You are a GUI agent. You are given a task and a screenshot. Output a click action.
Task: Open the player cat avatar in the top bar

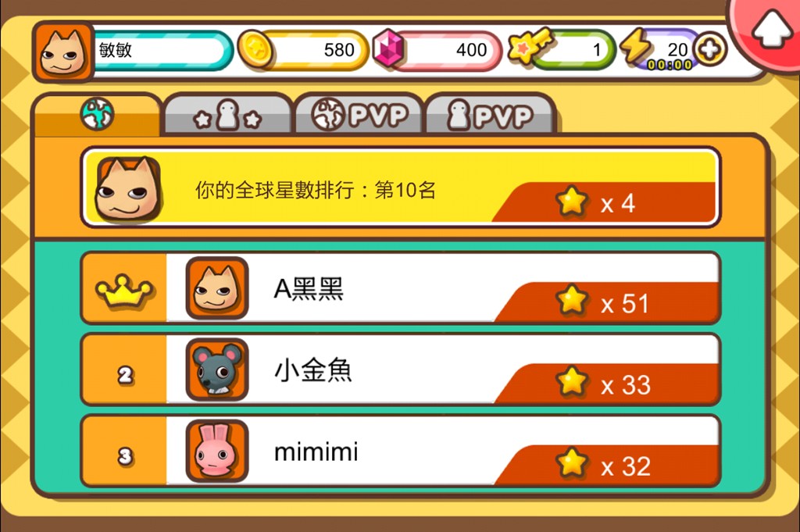[x=62, y=52]
